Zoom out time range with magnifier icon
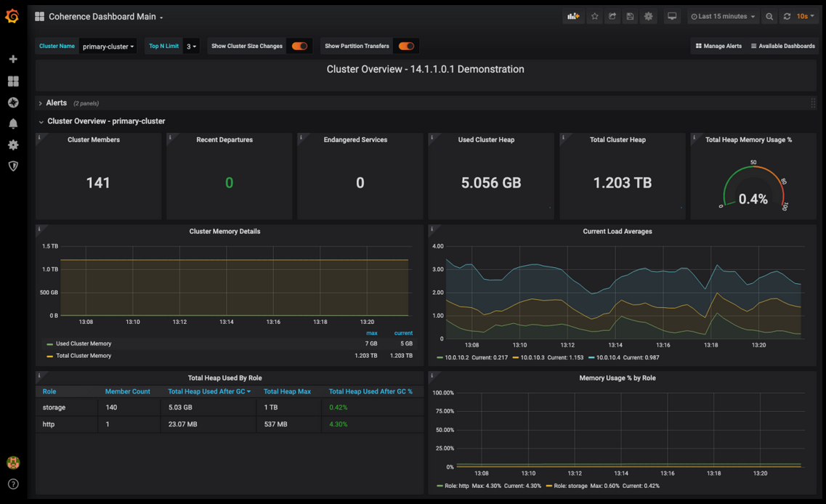826x504 pixels. pyautogui.click(x=769, y=16)
